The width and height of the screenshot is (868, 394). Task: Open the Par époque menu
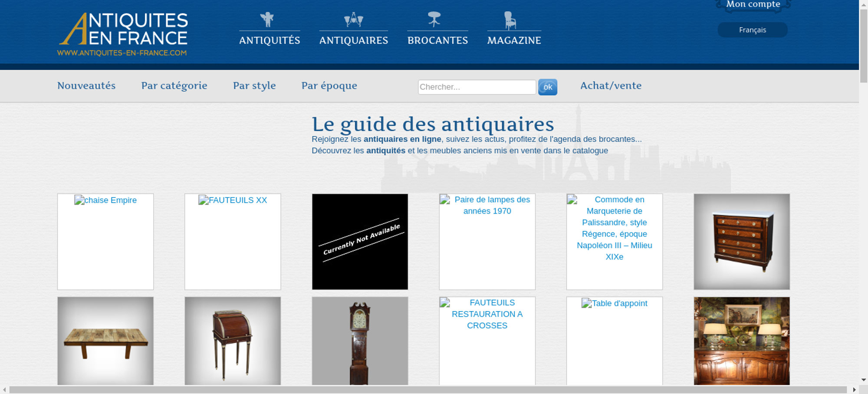coord(329,85)
